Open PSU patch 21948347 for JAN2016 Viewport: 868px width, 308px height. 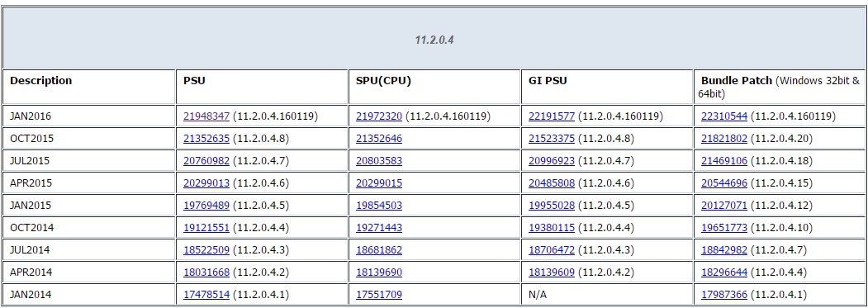pyautogui.click(x=206, y=116)
